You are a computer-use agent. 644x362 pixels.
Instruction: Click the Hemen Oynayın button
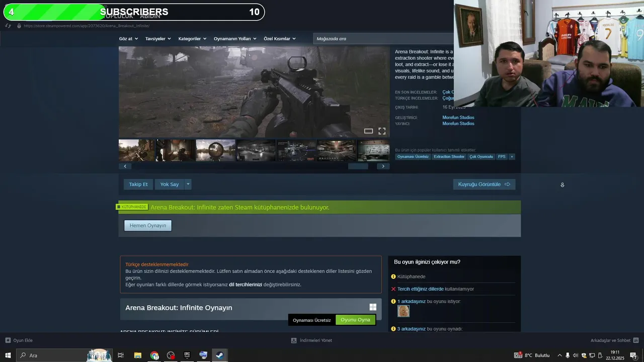148,226
